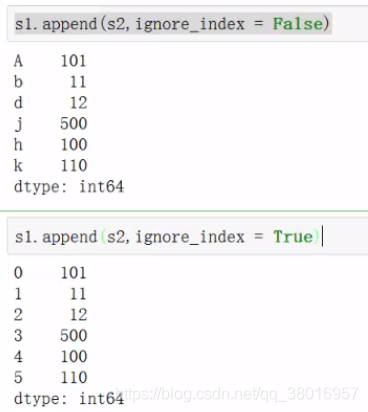Click index 0 in second output
The width and height of the screenshot is (368, 412).
click(x=18, y=273)
